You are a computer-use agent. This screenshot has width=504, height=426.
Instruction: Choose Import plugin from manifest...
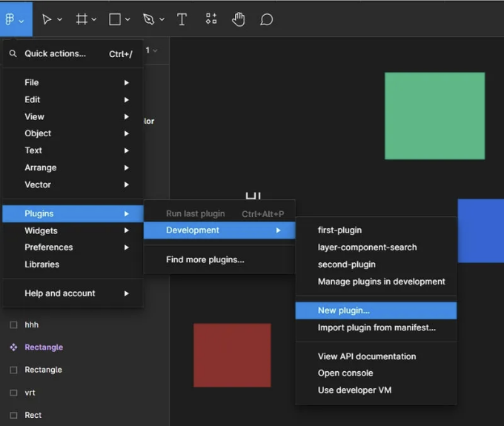[x=376, y=327]
